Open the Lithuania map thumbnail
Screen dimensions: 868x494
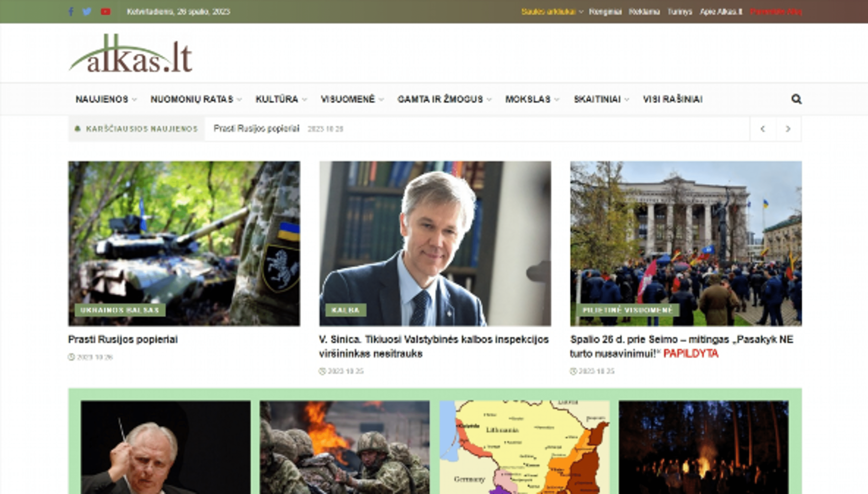tap(524, 447)
